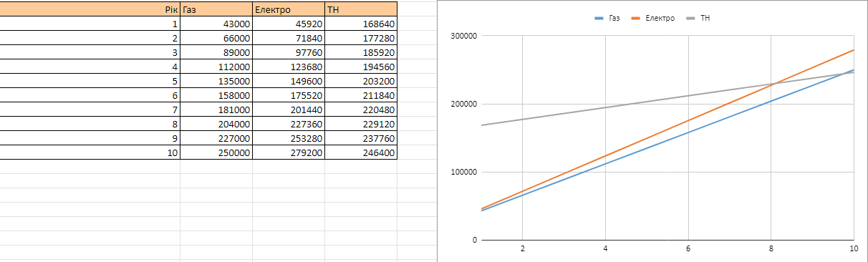Pick the cell showing 89000
The height and width of the screenshot is (262, 868).
coord(216,52)
